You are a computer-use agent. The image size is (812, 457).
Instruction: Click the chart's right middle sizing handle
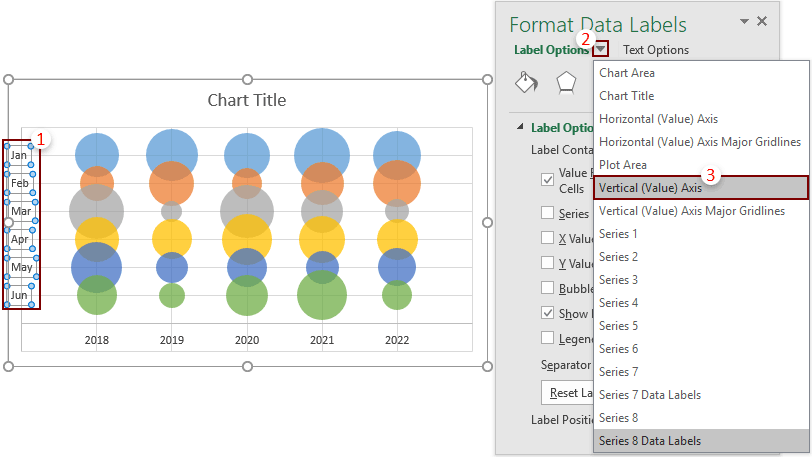coord(487,223)
